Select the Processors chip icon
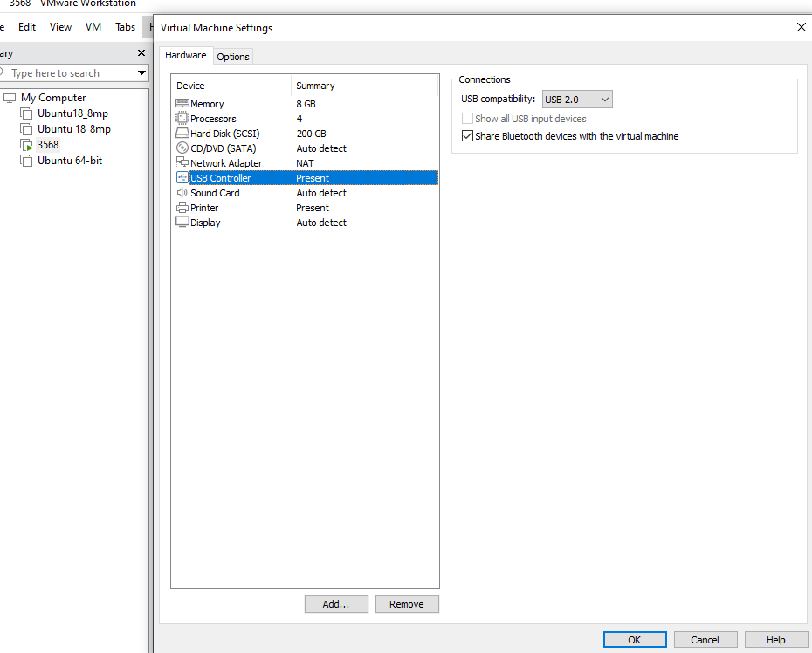The image size is (812, 653). coord(182,119)
